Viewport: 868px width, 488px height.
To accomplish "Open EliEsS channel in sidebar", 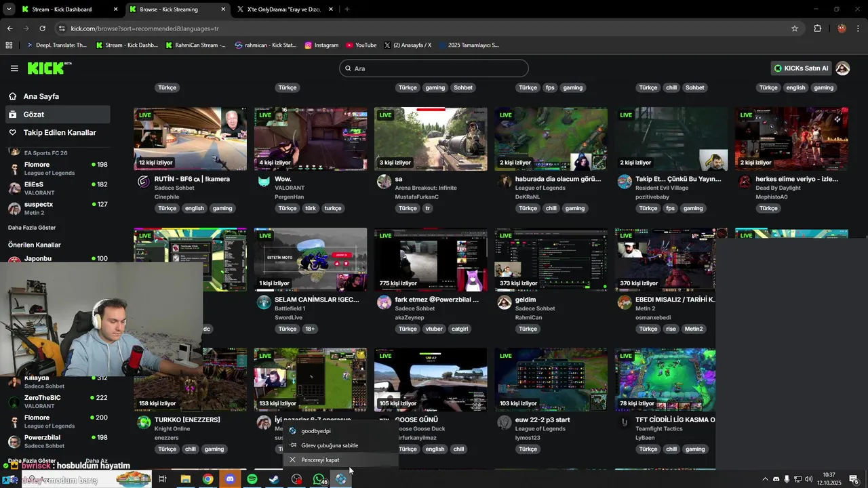I will click(x=58, y=188).
